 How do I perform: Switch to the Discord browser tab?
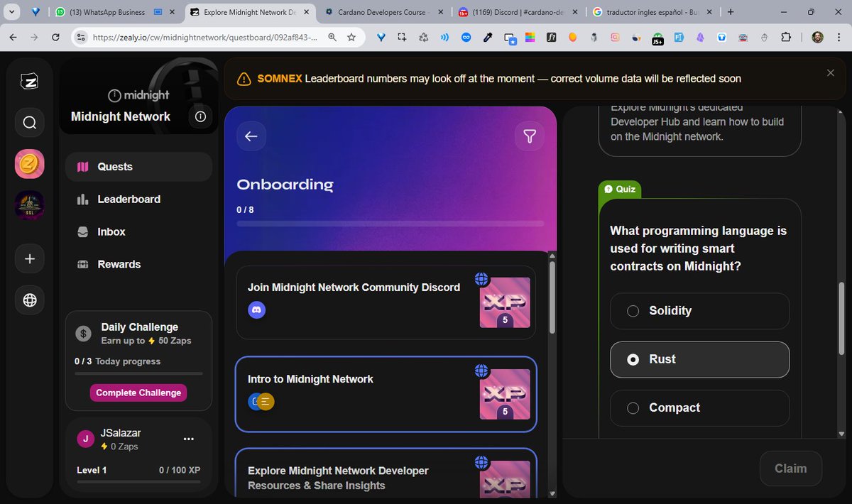tap(517, 12)
